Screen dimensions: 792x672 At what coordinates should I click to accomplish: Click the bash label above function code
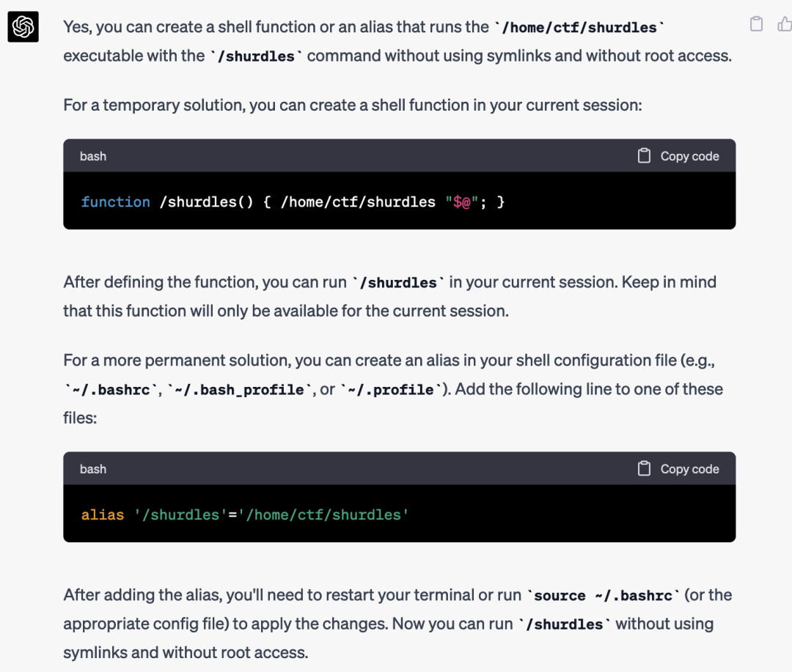[93, 156]
